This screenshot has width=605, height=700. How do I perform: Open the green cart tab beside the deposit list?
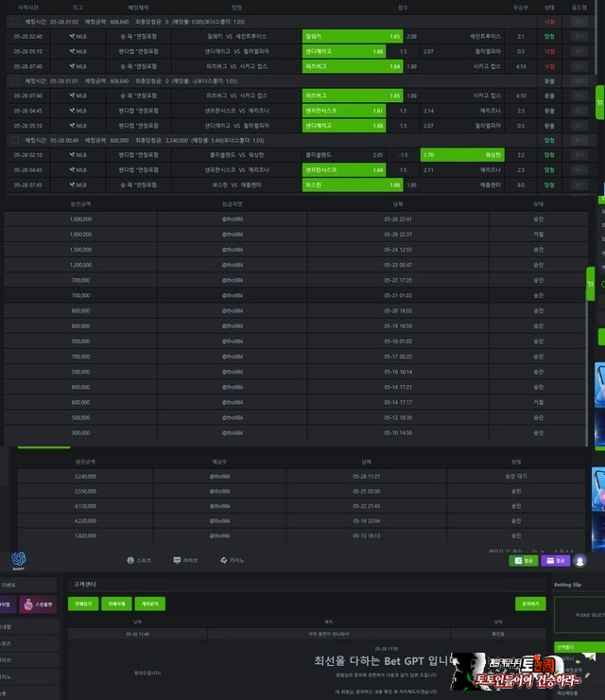(x=590, y=284)
